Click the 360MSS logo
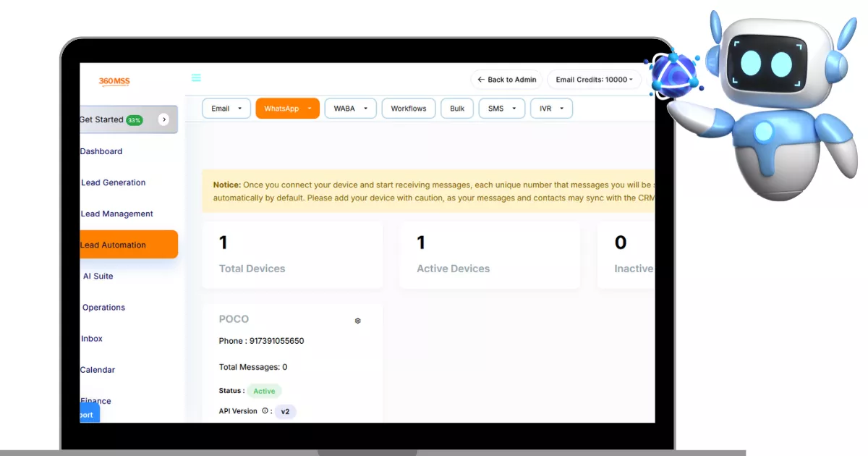Screen dimensions: 868x456 click(114, 82)
